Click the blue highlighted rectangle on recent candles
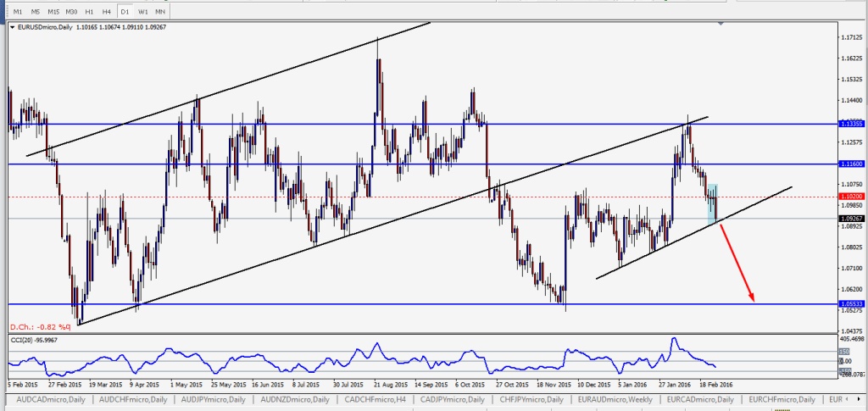The height and width of the screenshot is (411, 868). pos(713,203)
